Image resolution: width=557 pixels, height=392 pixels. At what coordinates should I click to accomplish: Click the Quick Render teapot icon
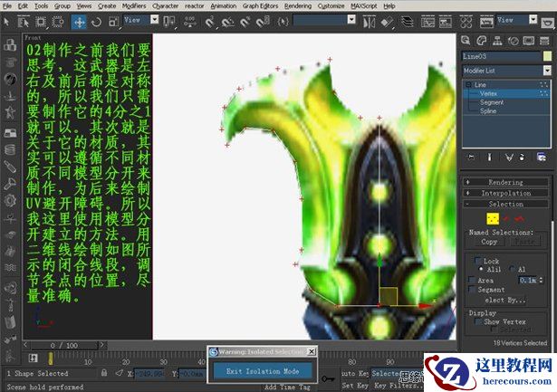coord(548,23)
